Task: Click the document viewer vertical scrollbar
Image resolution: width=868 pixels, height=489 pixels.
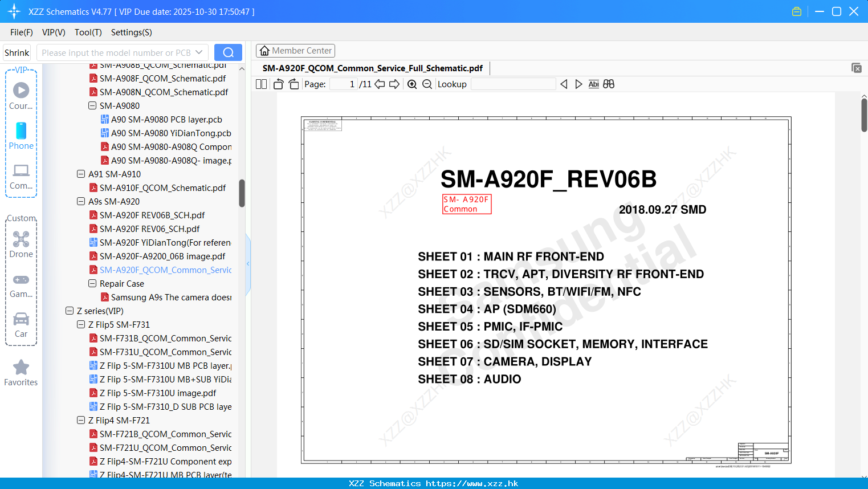Action: pos(864,115)
